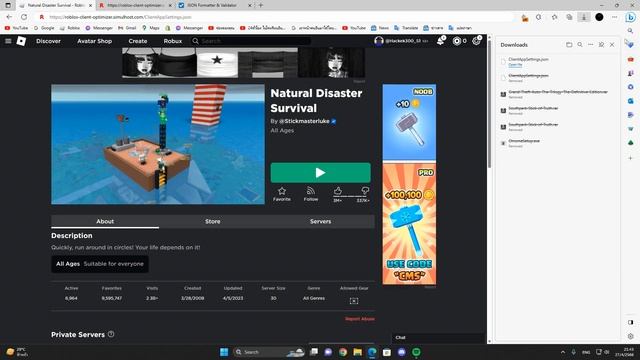Screen dimensions: 640x360
Task: Click the Roblox search field
Action: [251, 41]
